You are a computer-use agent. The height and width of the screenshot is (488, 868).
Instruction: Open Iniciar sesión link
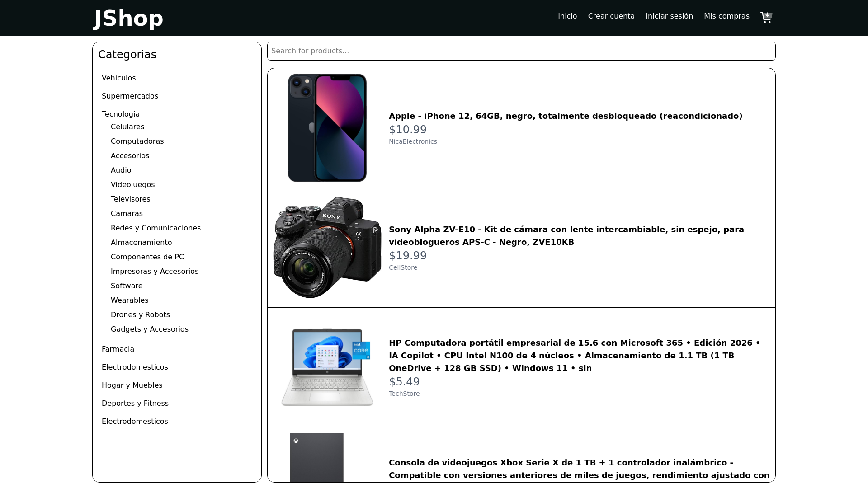coord(669,16)
